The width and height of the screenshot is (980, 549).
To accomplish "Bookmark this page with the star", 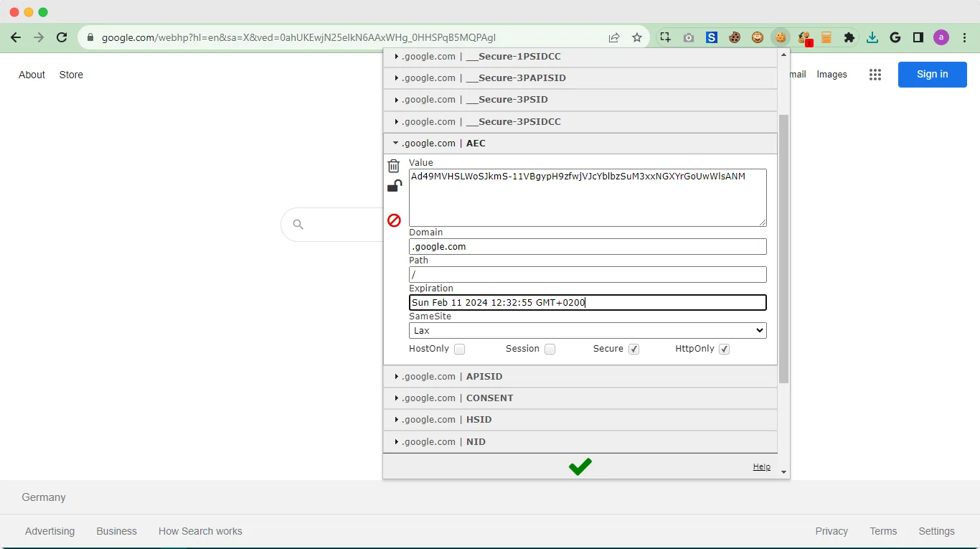I will (637, 37).
